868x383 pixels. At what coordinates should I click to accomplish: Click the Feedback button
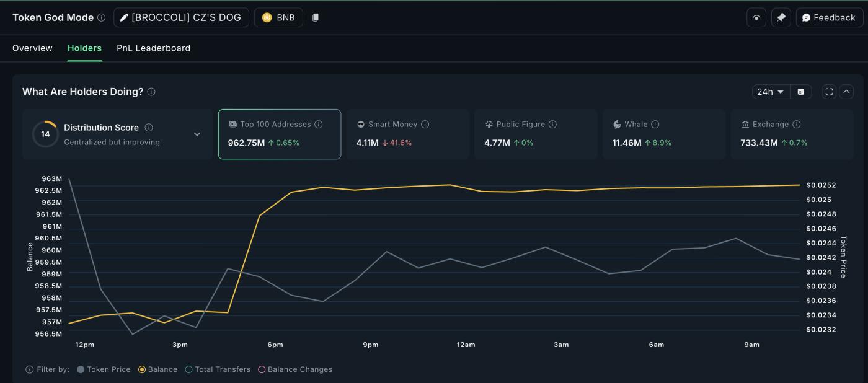pos(828,17)
